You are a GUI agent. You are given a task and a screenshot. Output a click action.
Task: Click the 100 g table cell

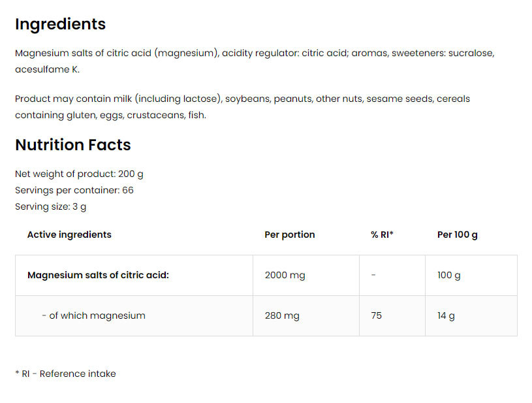[x=448, y=276]
